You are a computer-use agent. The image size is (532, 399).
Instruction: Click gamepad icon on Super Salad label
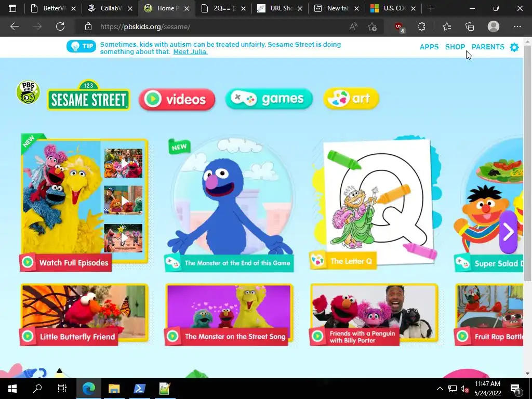coord(462,263)
